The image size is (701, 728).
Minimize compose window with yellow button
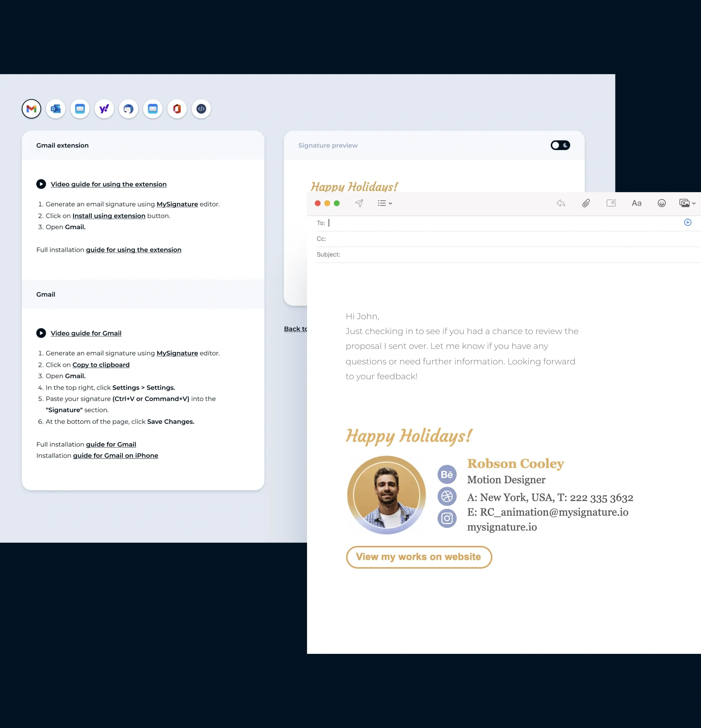point(327,203)
